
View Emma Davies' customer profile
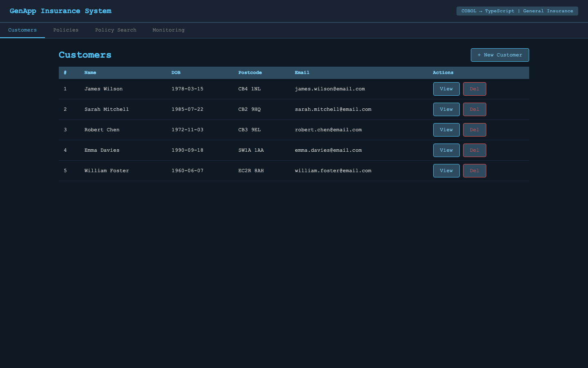446,150
